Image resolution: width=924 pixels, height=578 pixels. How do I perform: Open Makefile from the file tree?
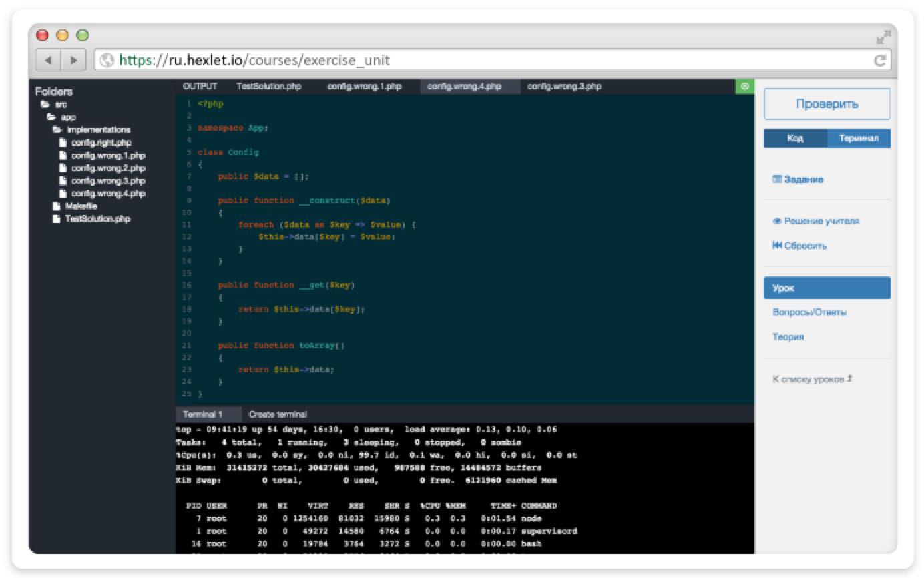tap(81, 206)
